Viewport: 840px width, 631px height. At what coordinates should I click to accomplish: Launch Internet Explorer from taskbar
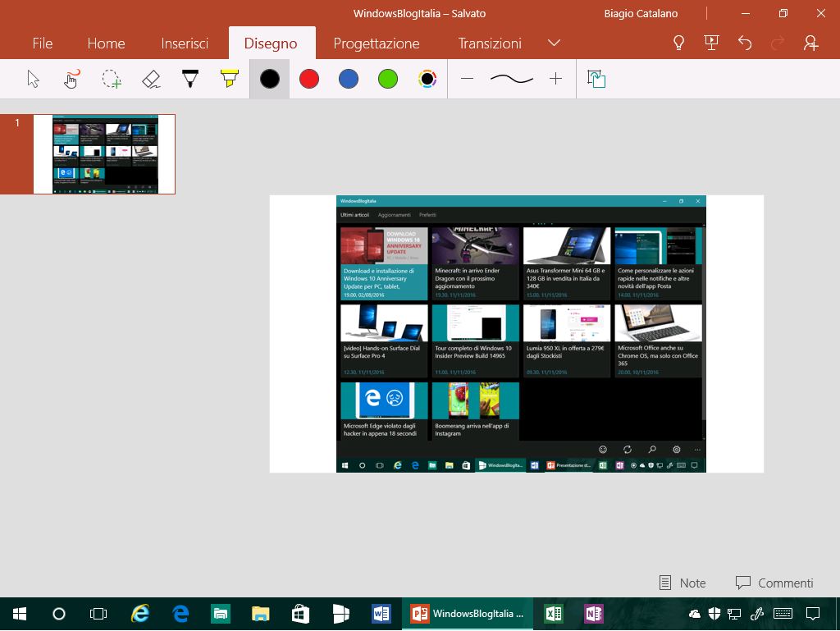pos(139,614)
